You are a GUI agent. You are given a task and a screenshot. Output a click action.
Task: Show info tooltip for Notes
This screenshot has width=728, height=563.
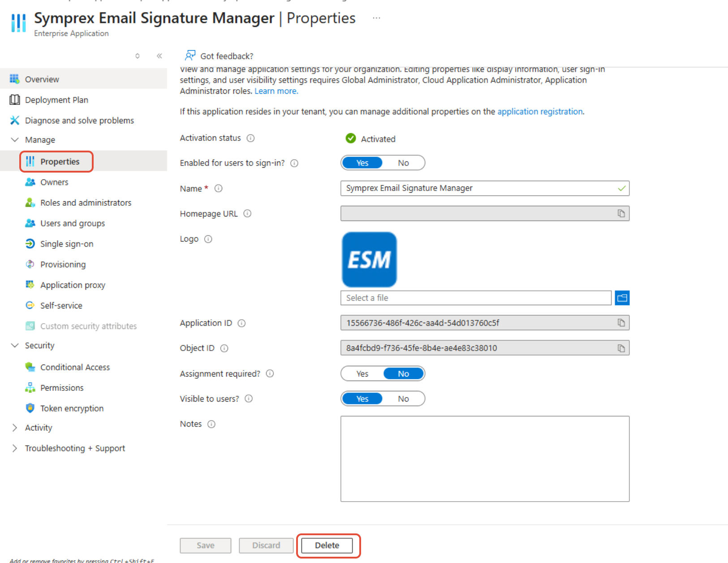pos(211,424)
